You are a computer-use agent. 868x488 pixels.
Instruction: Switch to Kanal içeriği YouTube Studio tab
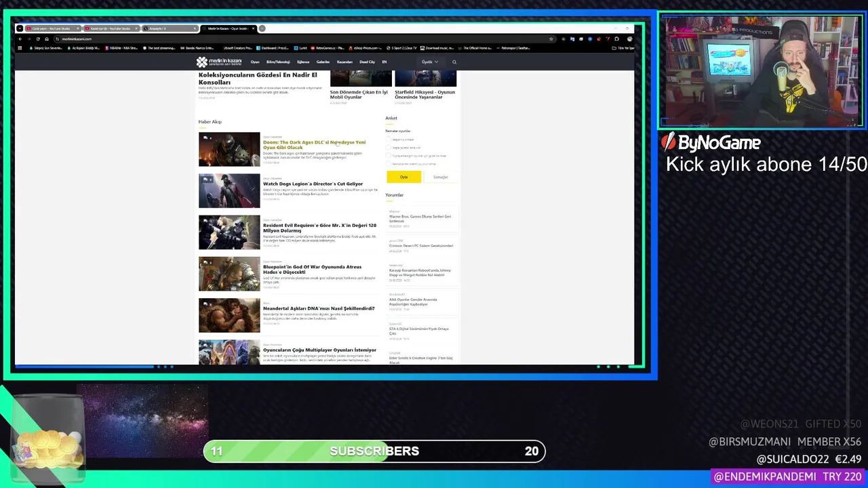click(x=111, y=28)
